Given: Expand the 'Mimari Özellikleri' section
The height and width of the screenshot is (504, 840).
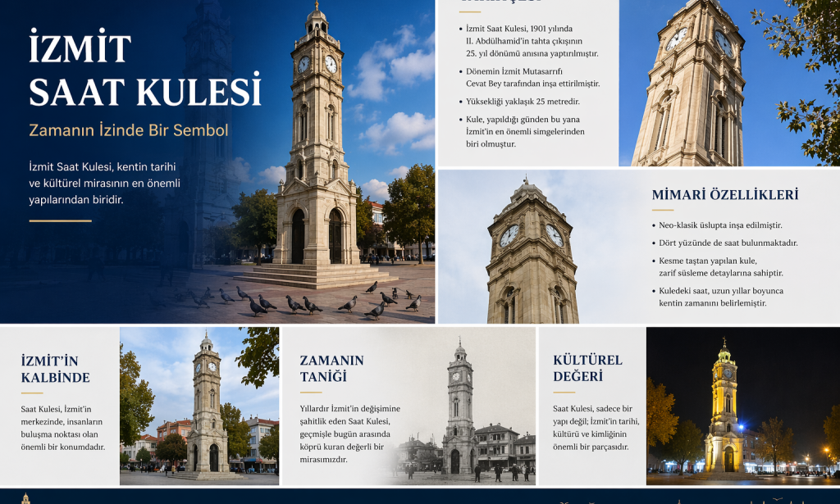Looking at the screenshot, I should click(x=724, y=195).
